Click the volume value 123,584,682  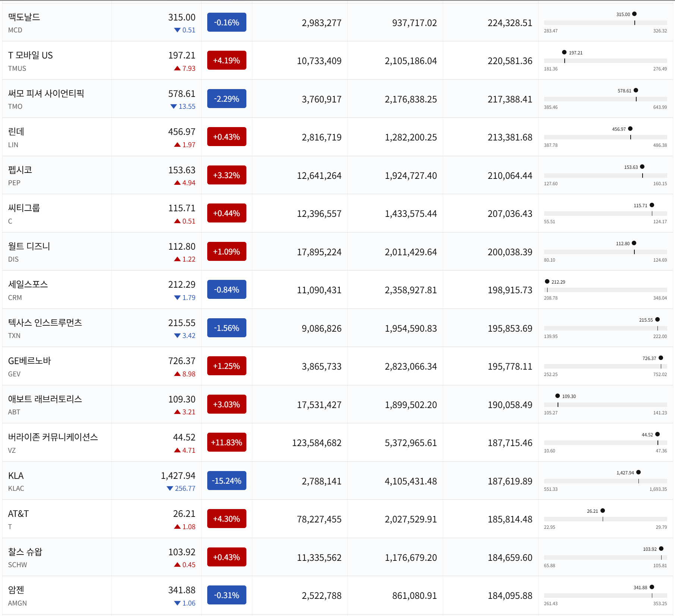pyautogui.click(x=317, y=443)
